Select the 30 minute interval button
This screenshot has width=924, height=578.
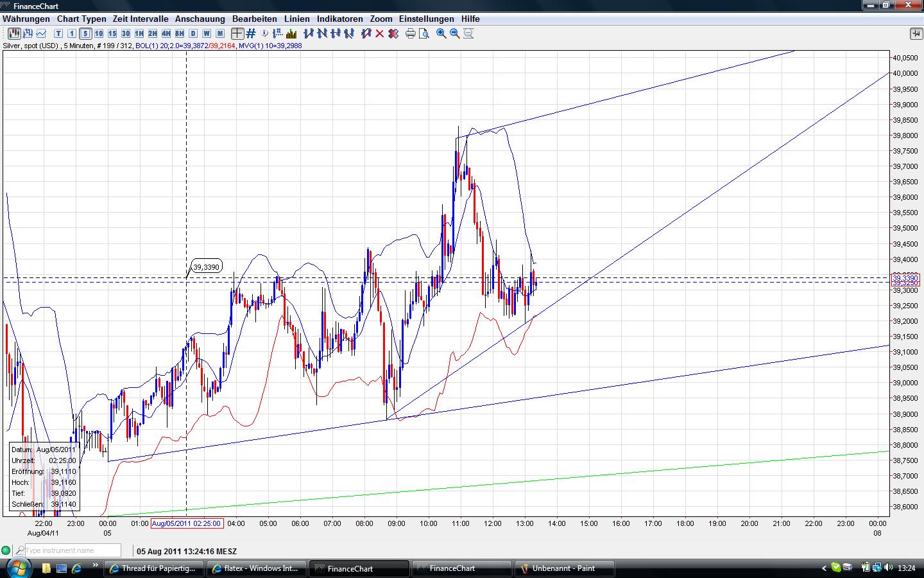click(126, 33)
